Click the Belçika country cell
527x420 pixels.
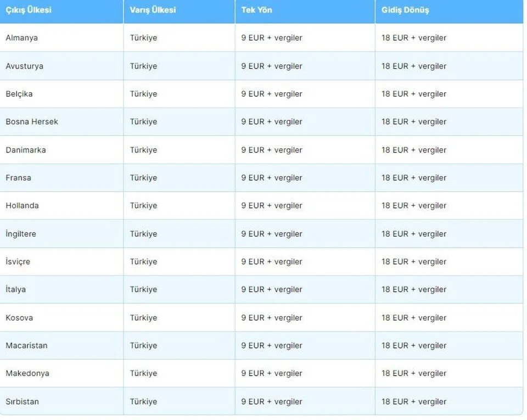(x=19, y=94)
